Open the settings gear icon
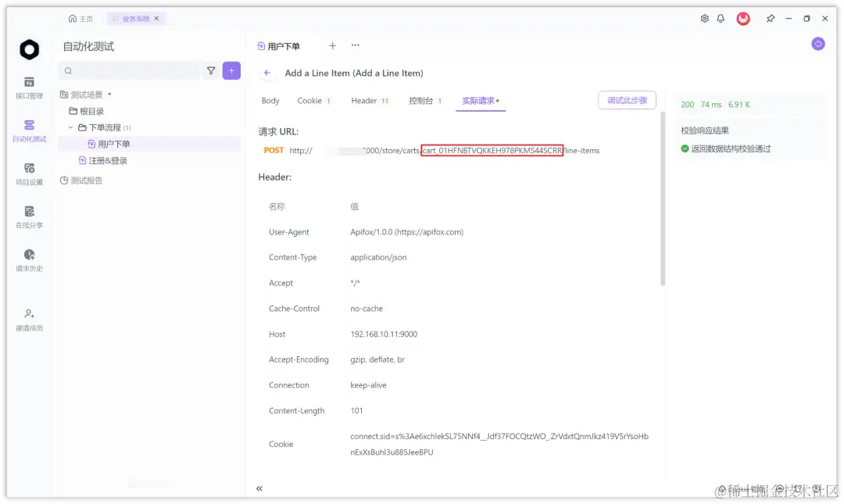This screenshot has width=844, height=504. coord(705,18)
